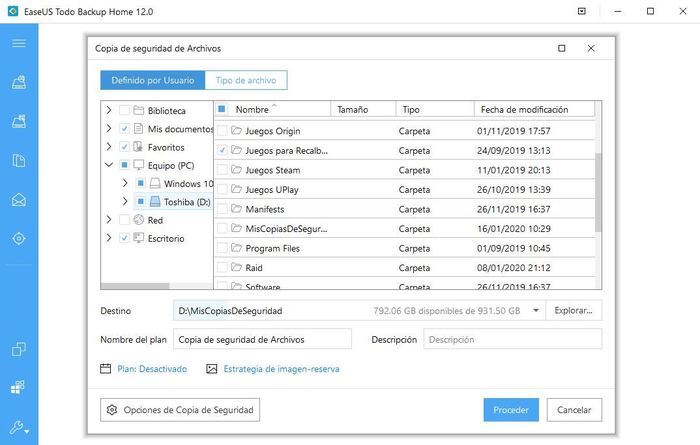The image size is (700, 445).
Task: Click the Red network globe icon
Action: (139, 220)
